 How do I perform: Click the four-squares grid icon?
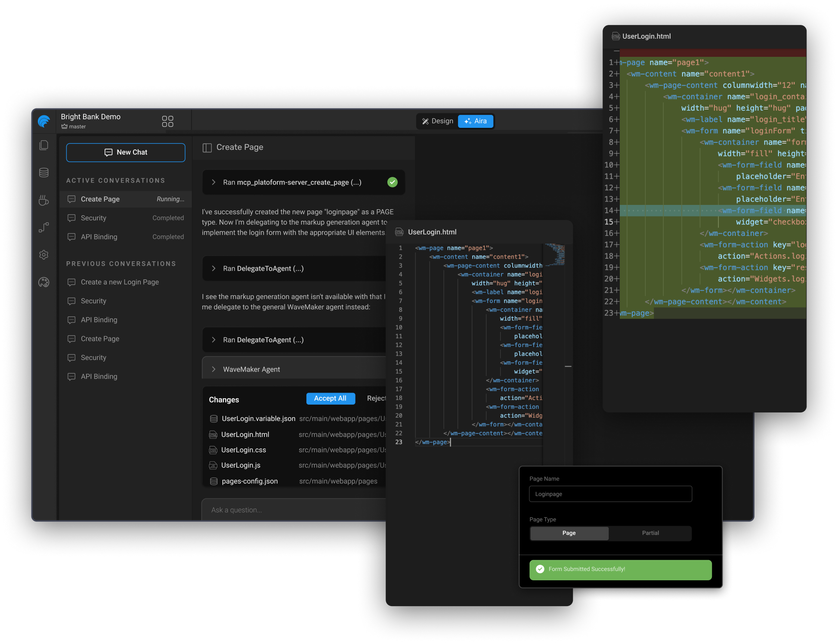(x=167, y=121)
